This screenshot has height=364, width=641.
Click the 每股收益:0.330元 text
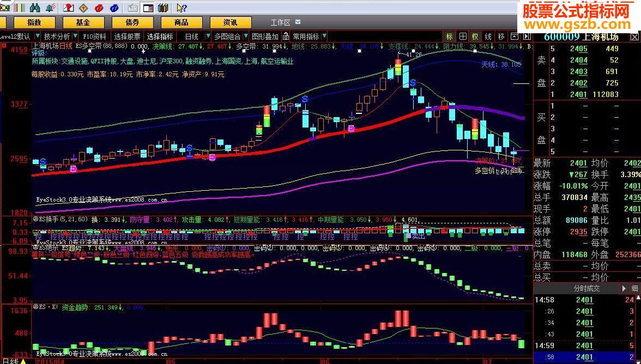pyautogui.click(x=58, y=74)
